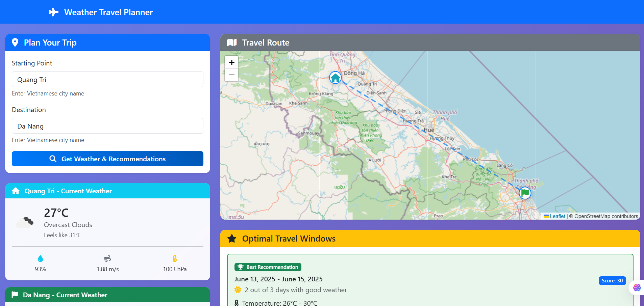Image resolution: width=644 pixels, height=306 pixels.
Task: Click the thermometer icon beside the Temperature range
Action: pyautogui.click(x=237, y=303)
